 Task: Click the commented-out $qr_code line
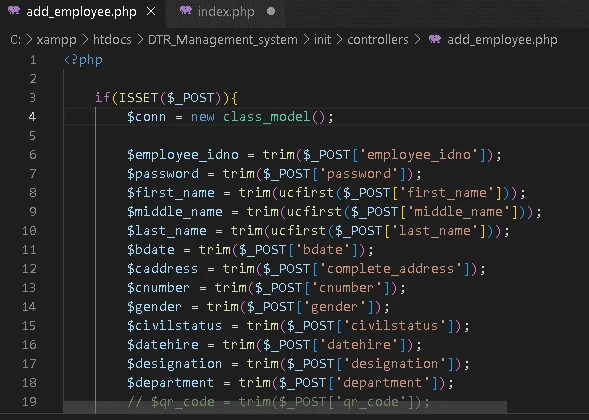pos(278,402)
